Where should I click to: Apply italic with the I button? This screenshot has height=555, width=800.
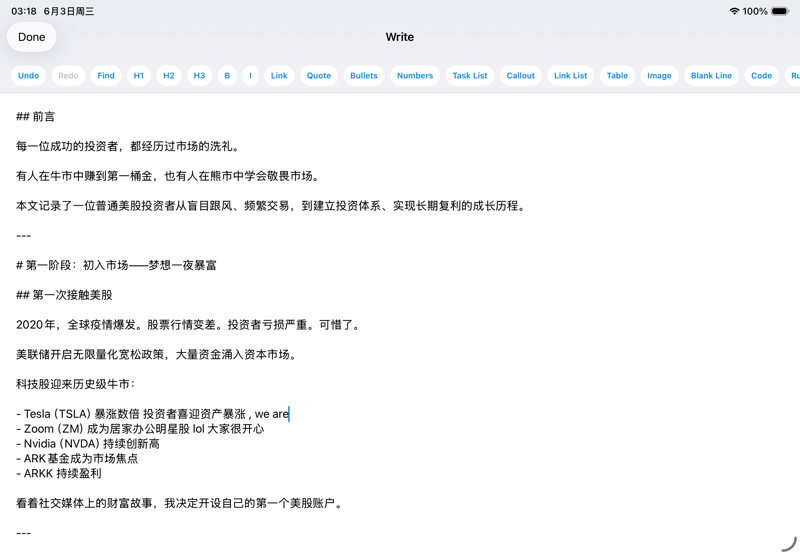[251, 75]
